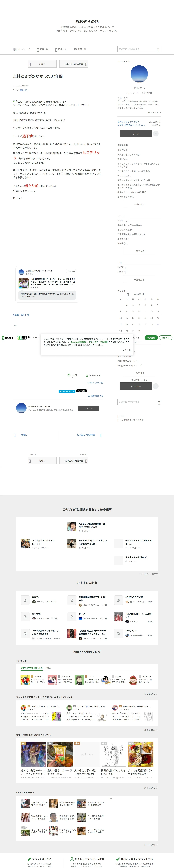
Task: Open ブログトップ in the navigation bar
Action: coord(21,49)
